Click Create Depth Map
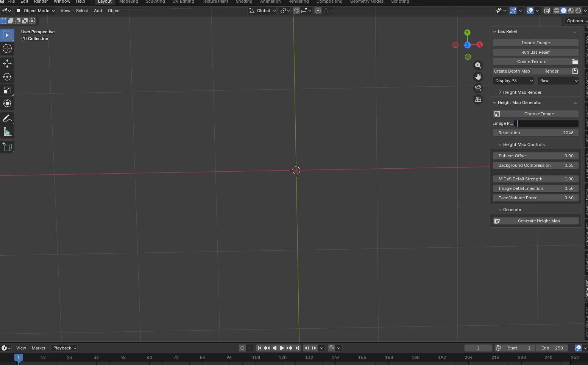The width and height of the screenshot is (588, 365). tap(512, 71)
